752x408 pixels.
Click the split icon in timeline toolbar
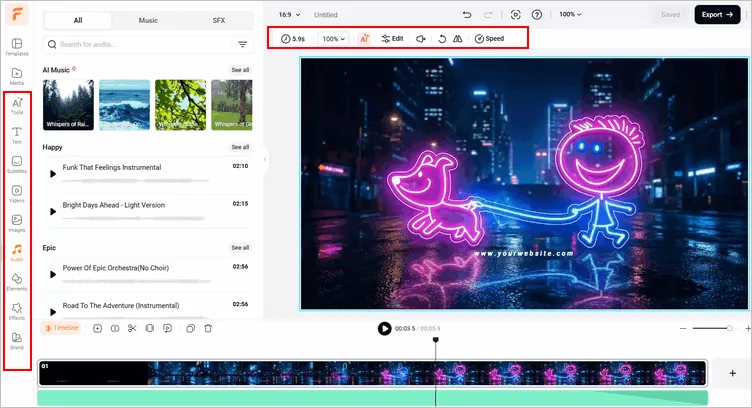pos(115,328)
